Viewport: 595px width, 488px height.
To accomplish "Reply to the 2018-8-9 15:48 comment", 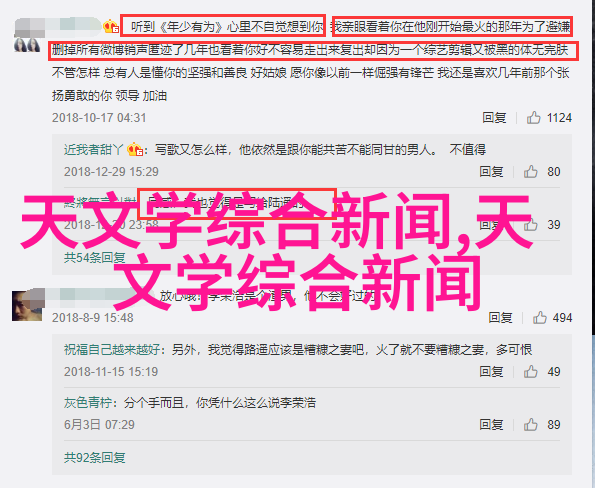I will (x=500, y=317).
